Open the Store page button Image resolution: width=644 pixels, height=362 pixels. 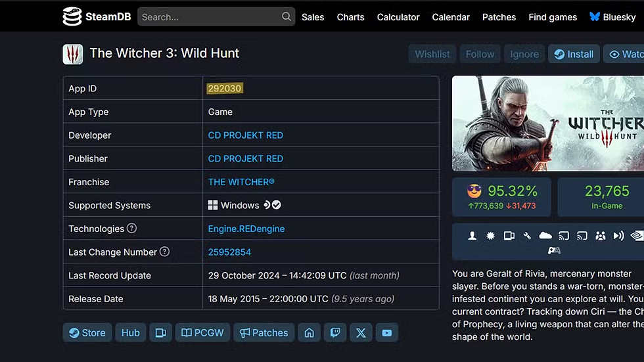tap(87, 332)
